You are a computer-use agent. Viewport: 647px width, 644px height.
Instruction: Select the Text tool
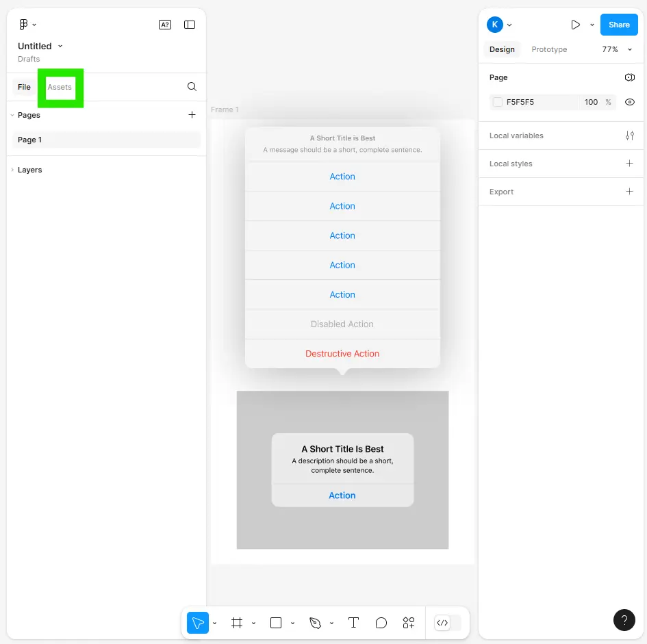(x=353, y=623)
